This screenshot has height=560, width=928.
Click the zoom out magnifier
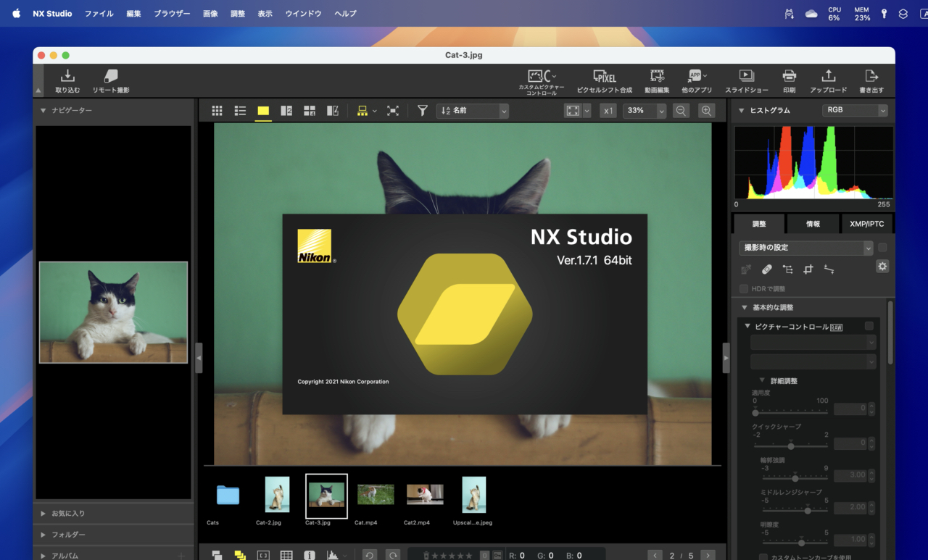click(681, 111)
